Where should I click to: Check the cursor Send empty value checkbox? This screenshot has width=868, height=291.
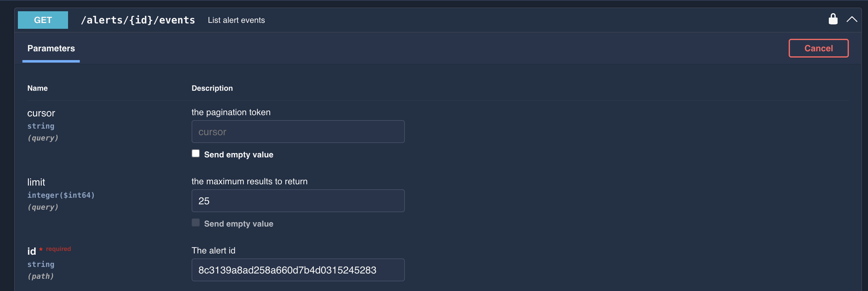(x=195, y=153)
